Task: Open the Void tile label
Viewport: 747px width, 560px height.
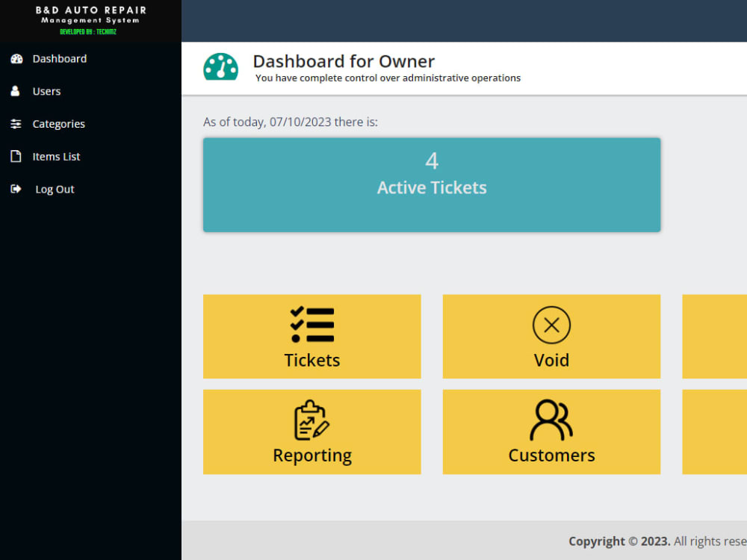Action: [551, 360]
